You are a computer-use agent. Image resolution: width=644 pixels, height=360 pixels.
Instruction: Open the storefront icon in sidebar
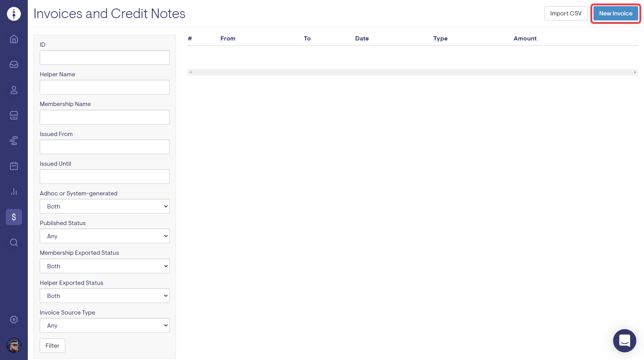coord(14,115)
